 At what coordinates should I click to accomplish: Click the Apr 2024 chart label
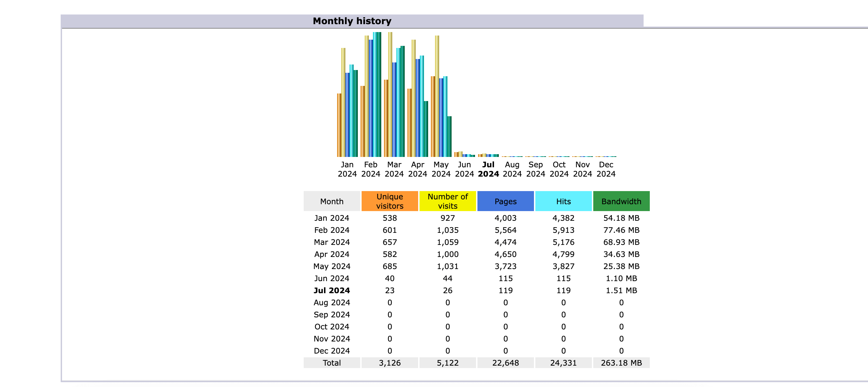coord(417,169)
